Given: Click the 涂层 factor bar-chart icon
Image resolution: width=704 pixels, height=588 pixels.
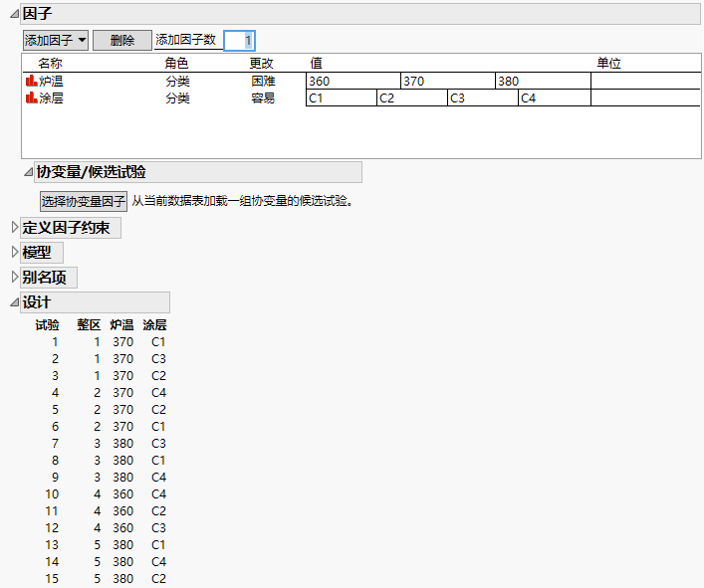Looking at the screenshot, I should tap(31, 98).
